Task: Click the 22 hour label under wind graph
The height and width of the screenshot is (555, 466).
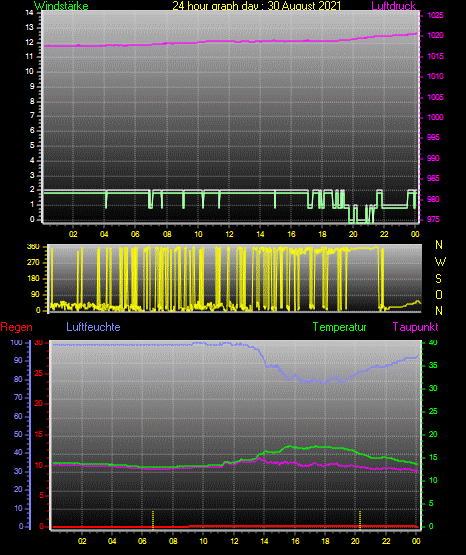Action: [x=384, y=234]
